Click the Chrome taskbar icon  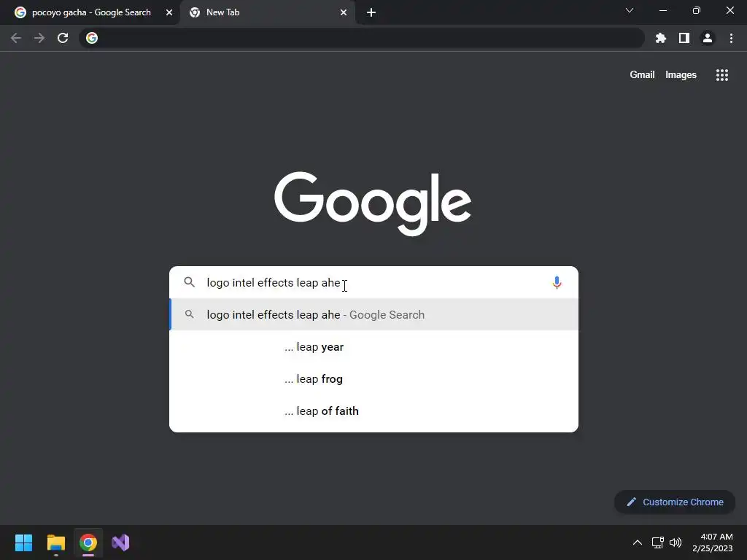pos(88,542)
